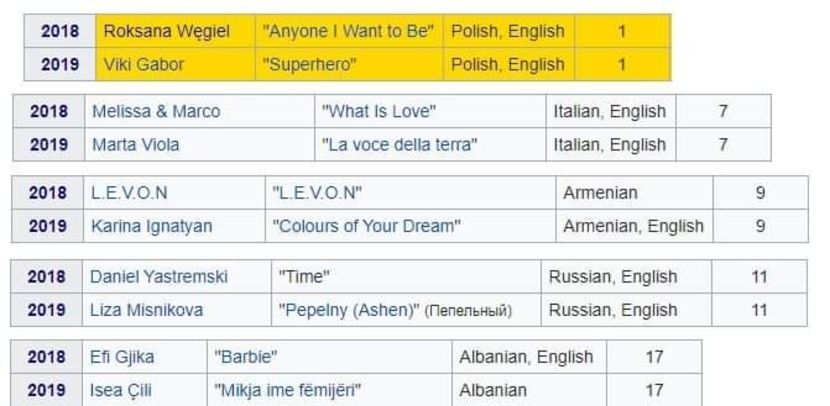Click the Liza Misnikova artist name
This screenshot has height=406, width=830.
coord(146,310)
